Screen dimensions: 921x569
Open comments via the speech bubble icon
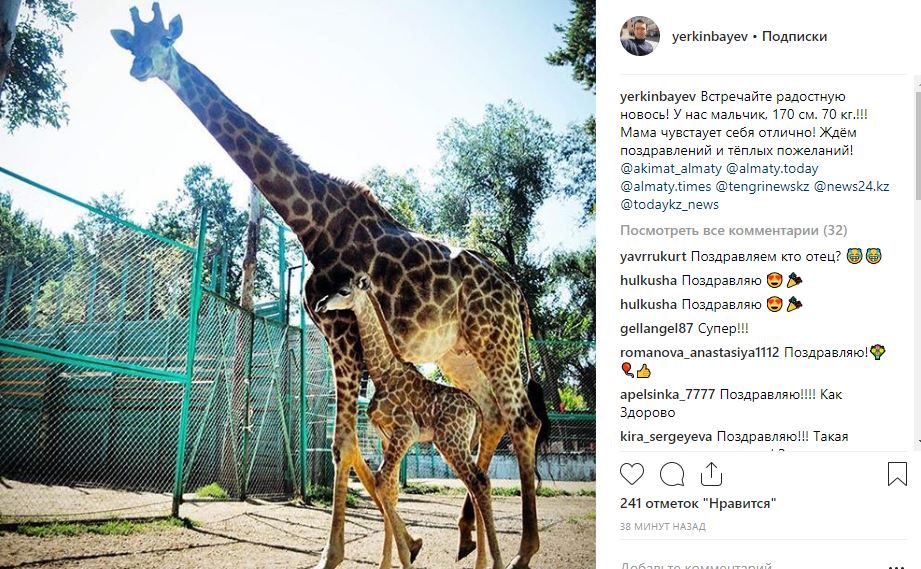tap(672, 474)
